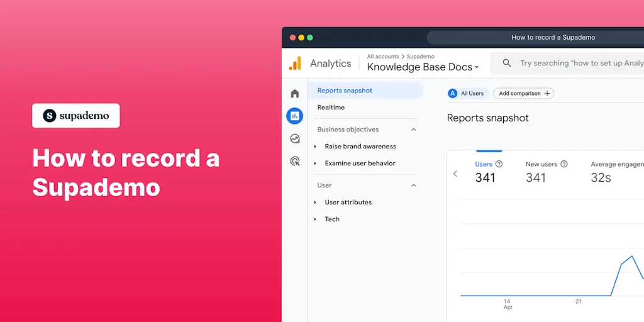
Task: Select the Reports bar chart icon
Action: (294, 116)
